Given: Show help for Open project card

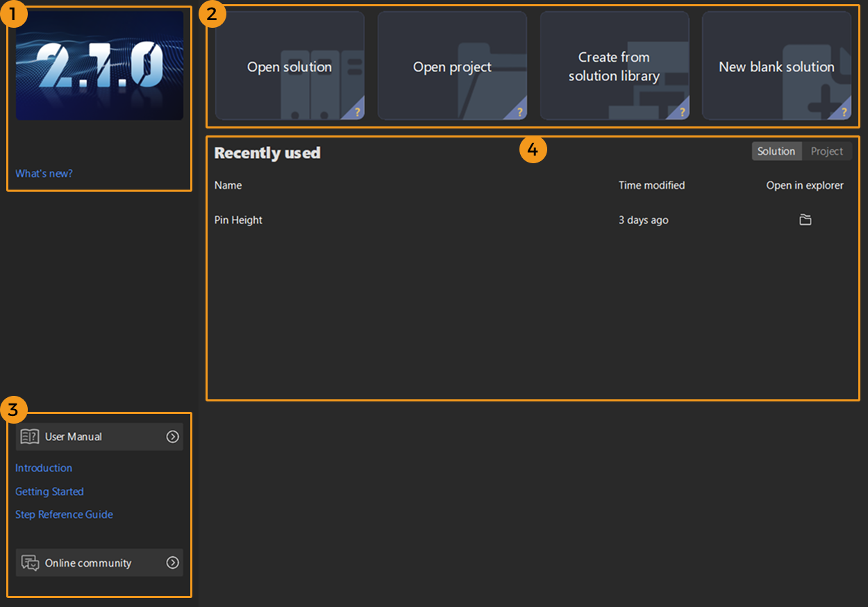Looking at the screenshot, I should coord(519,112).
